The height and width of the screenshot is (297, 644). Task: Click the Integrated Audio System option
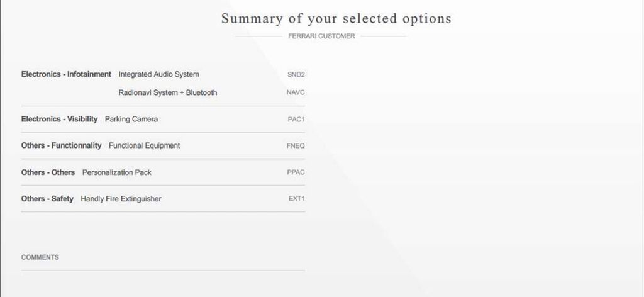pos(158,74)
